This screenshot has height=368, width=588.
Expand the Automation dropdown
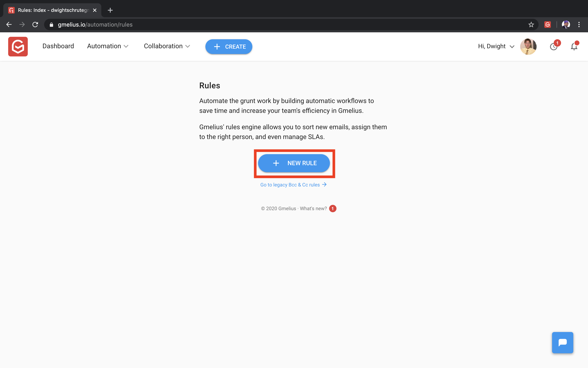pos(108,46)
